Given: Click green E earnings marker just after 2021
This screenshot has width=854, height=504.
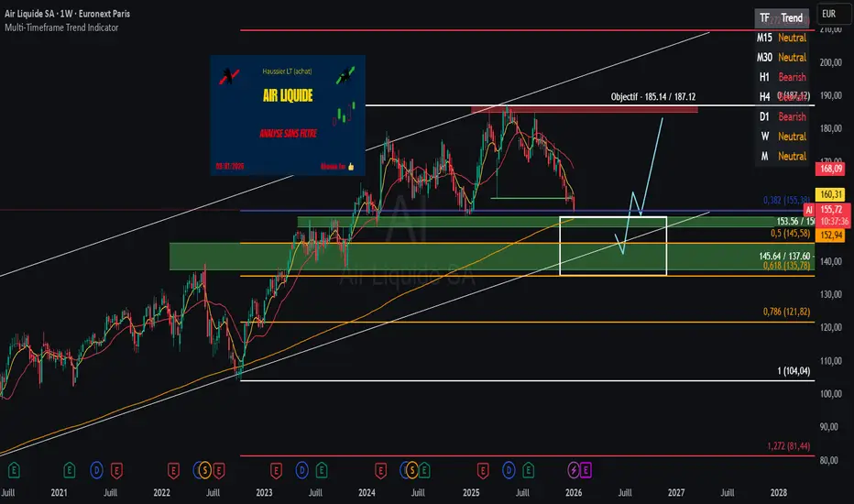Looking at the screenshot, I should (x=69, y=470).
